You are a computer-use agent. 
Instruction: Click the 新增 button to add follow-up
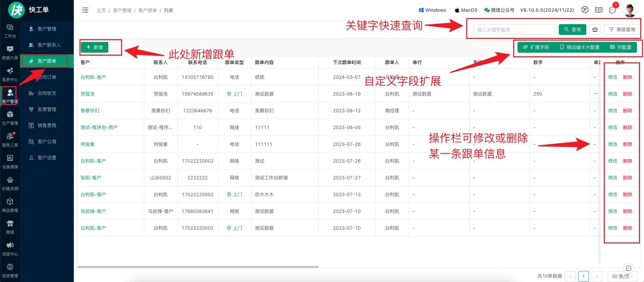[95, 47]
